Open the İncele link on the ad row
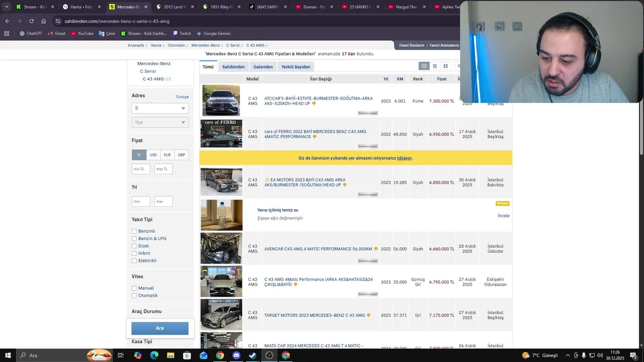The image size is (644, 362). (x=504, y=216)
